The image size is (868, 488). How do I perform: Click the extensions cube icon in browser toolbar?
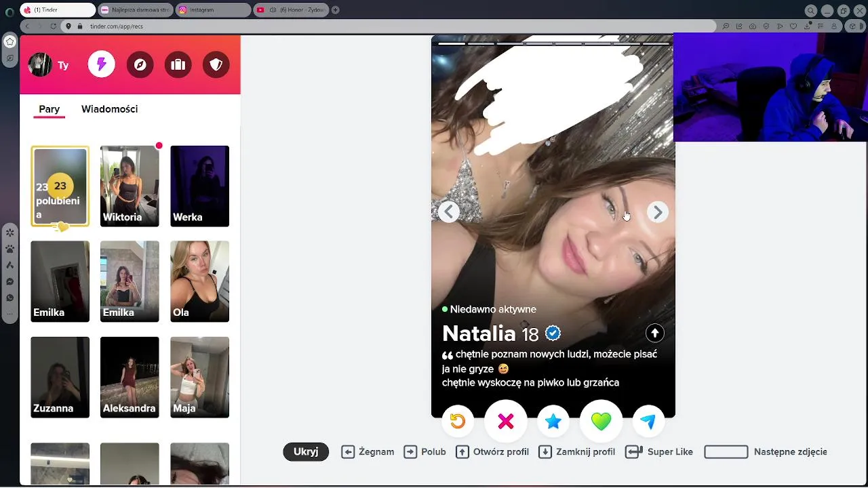(x=852, y=26)
